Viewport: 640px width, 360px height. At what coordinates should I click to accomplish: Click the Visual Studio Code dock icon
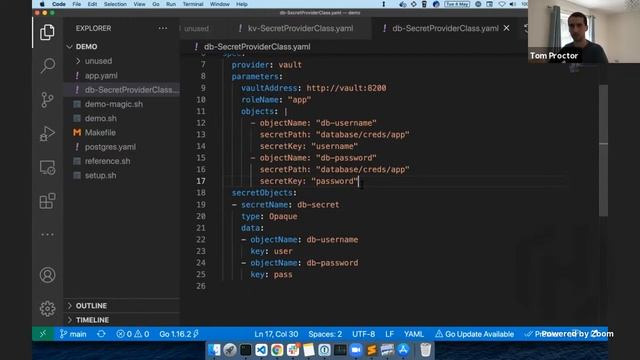pos(261,350)
